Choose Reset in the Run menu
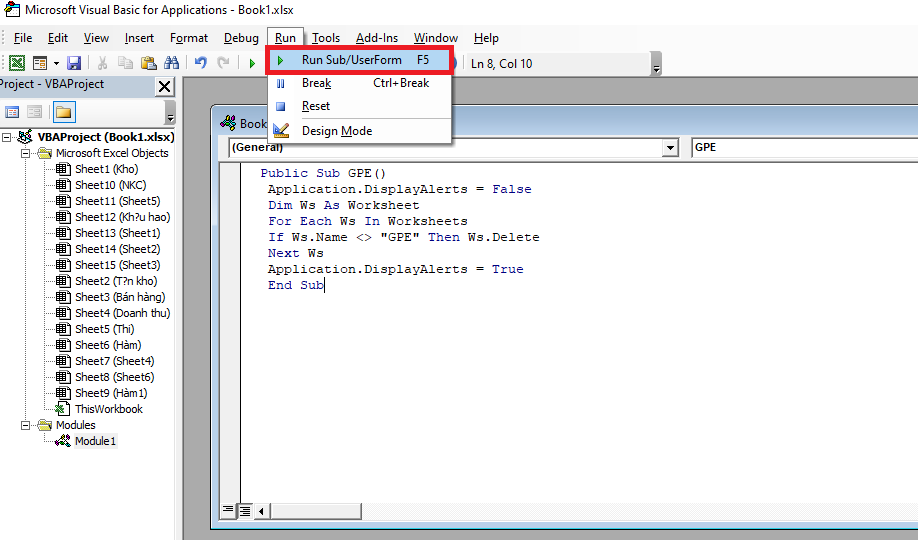Viewport: 918px width, 540px height. [359, 106]
